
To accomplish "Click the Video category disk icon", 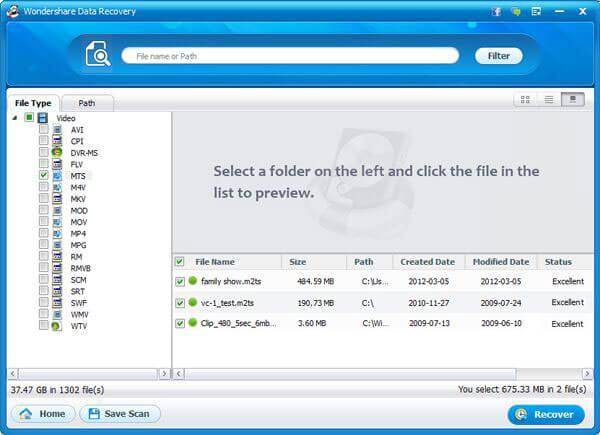I will coord(42,118).
